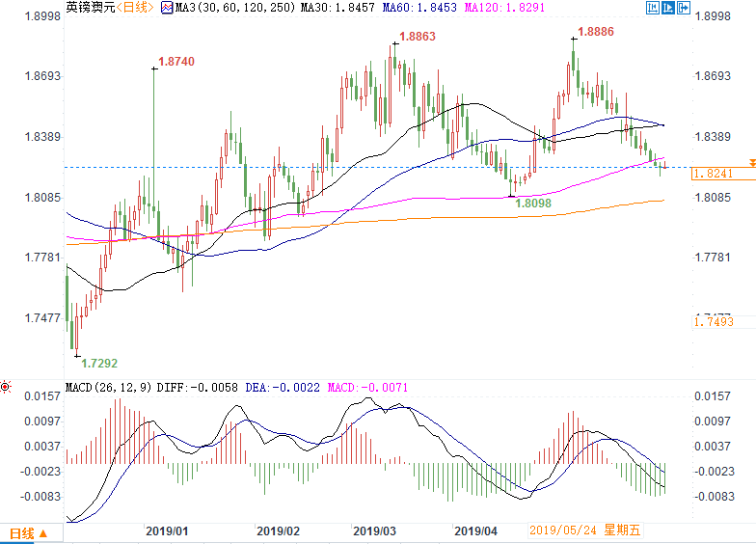Open the <日线> period selector in title
The image size is (756, 544).
point(132,8)
